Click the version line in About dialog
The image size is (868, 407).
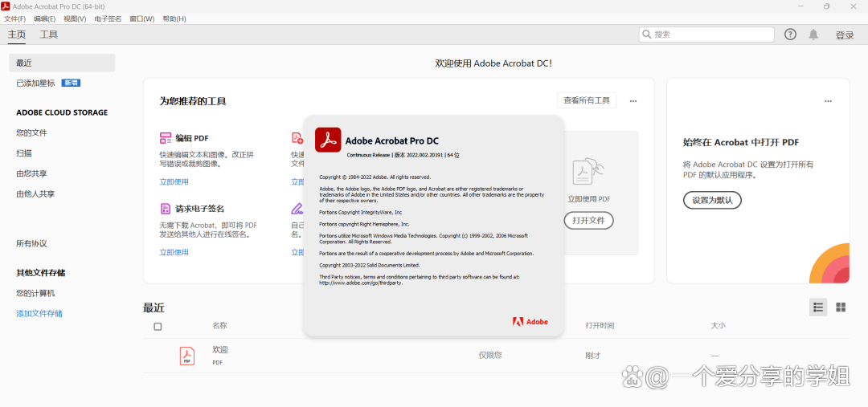click(403, 156)
